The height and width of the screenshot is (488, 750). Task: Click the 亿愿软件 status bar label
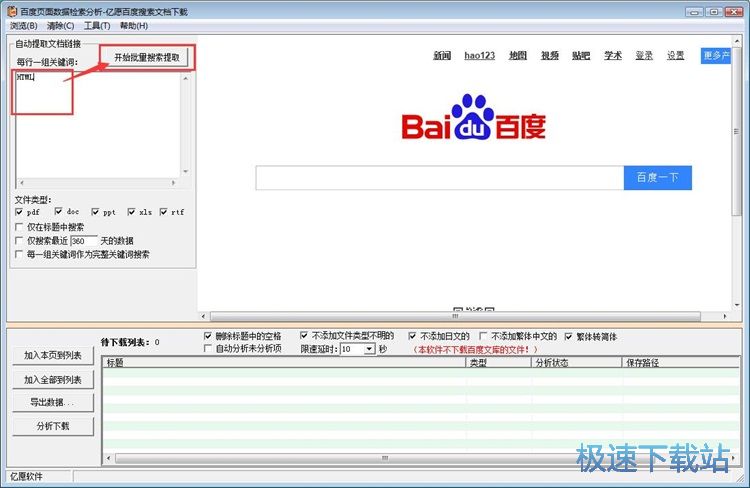point(26,477)
